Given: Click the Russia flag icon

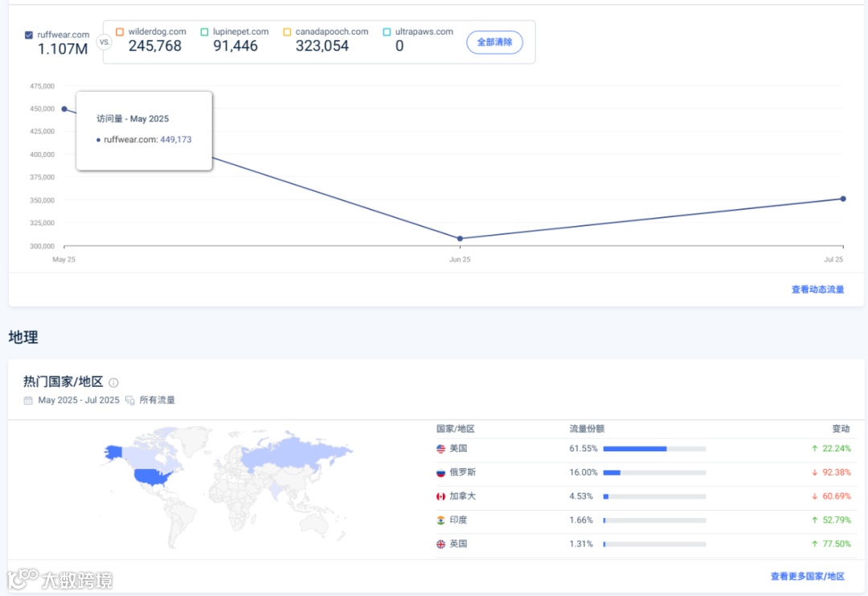Looking at the screenshot, I should tap(440, 472).
